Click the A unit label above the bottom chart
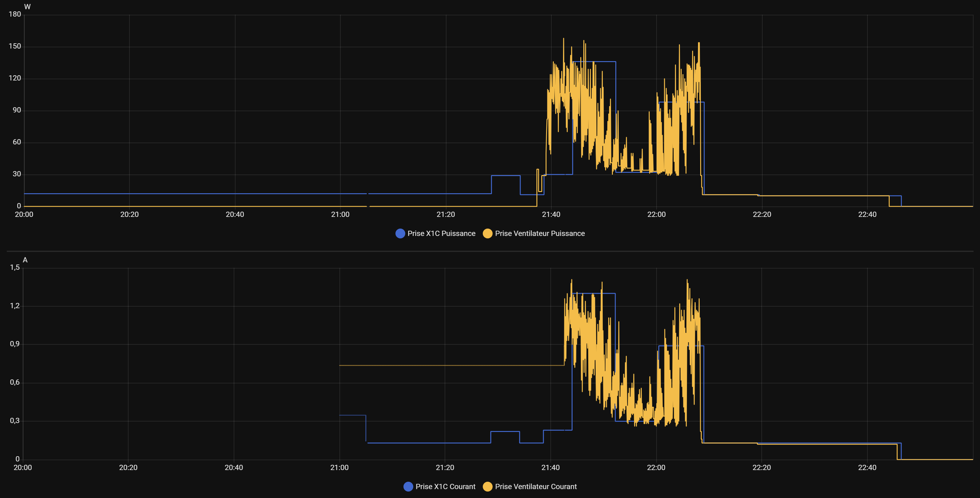The height and width of the screenshot is (498, 980). [25, 260]
